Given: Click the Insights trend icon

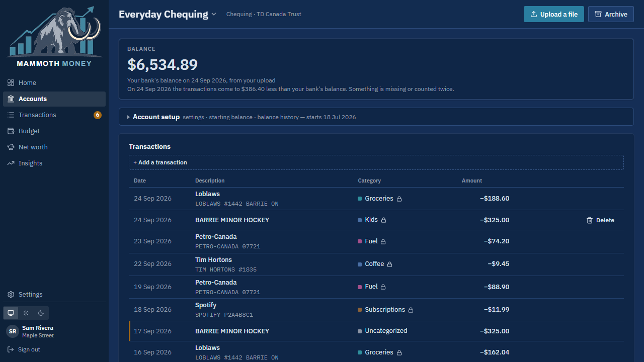Looking at the screenshot, I should click(11, 163).
